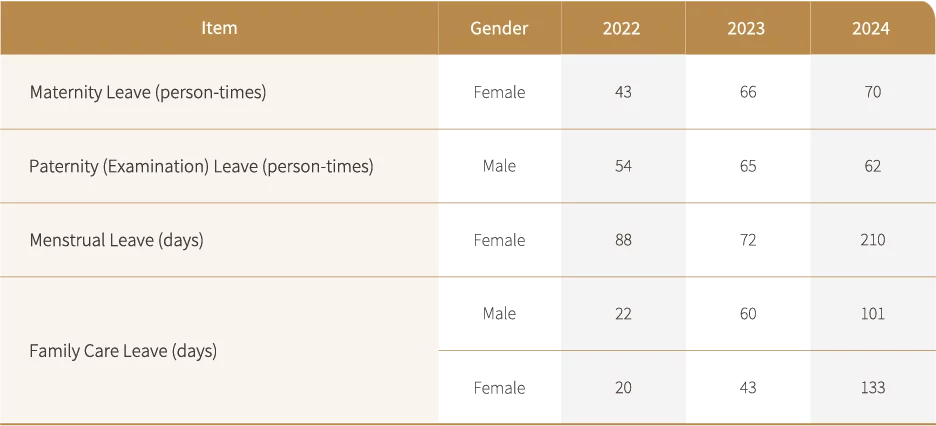Click the Paternity Leave 2022 value 54

623,166
